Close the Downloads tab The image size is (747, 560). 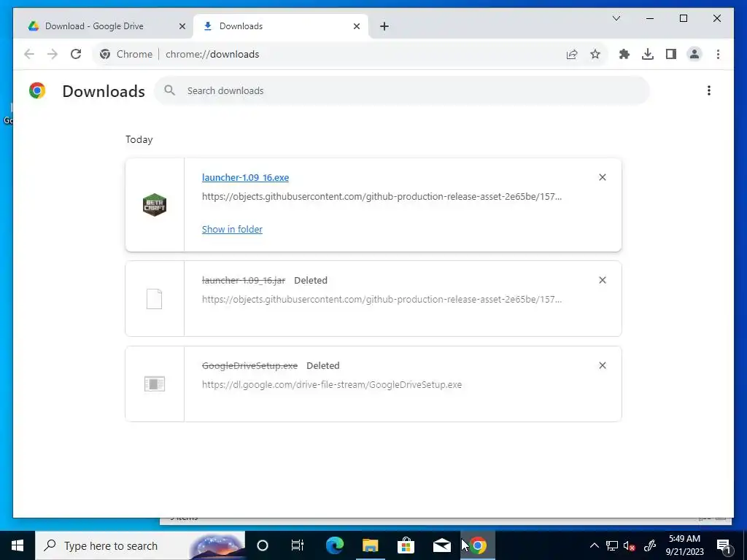pos(356,26)
